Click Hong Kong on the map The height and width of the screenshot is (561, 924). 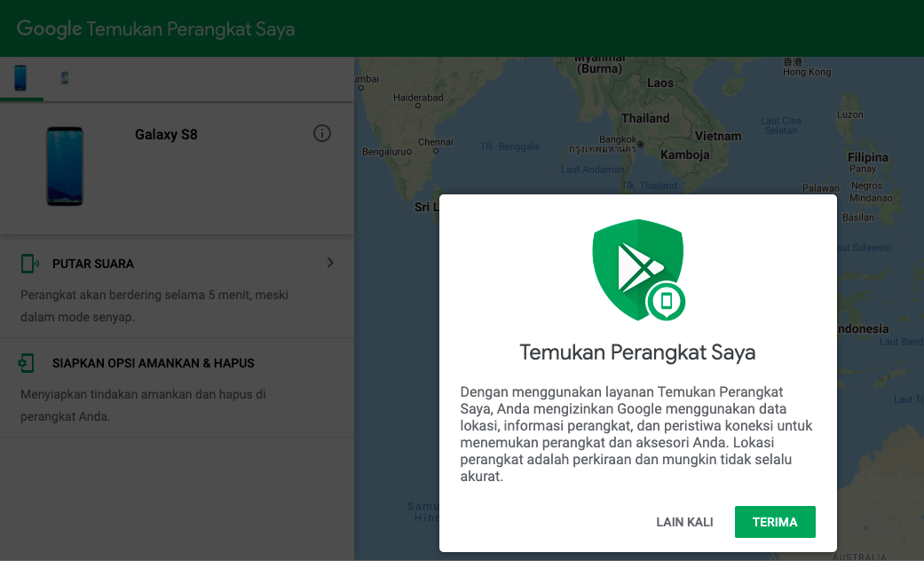coord(806,72)
